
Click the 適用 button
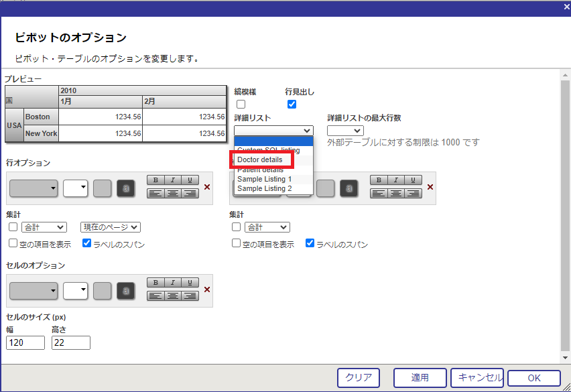point(420,378)
